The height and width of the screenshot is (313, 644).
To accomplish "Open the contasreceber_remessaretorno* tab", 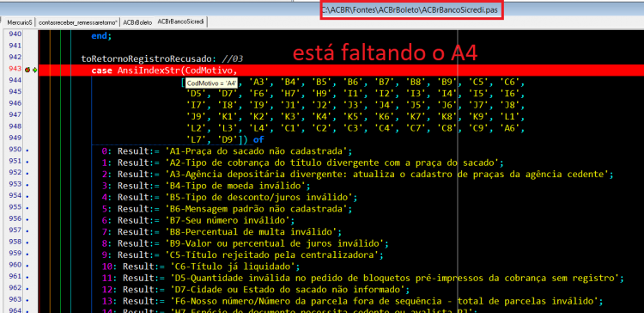I will point(78,21).
